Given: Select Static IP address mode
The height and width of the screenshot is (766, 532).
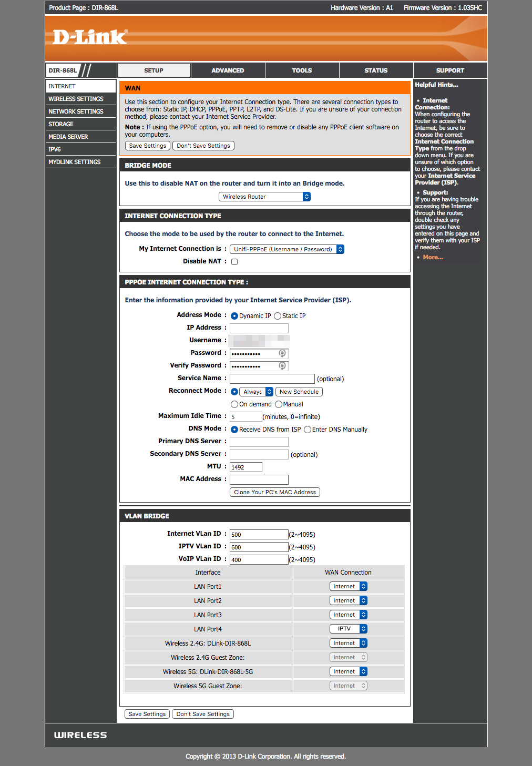Looking at the screenshot, I should tap(278, 316).
